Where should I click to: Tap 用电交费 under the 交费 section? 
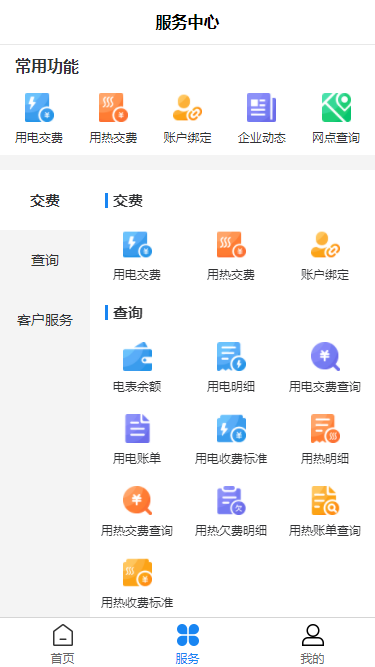pos(137,256)
